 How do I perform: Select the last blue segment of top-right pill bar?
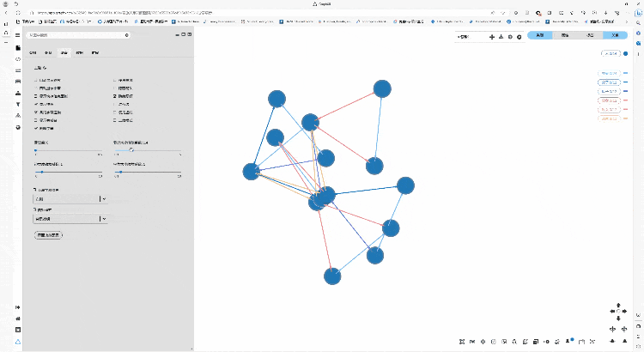tap(615, 35)
